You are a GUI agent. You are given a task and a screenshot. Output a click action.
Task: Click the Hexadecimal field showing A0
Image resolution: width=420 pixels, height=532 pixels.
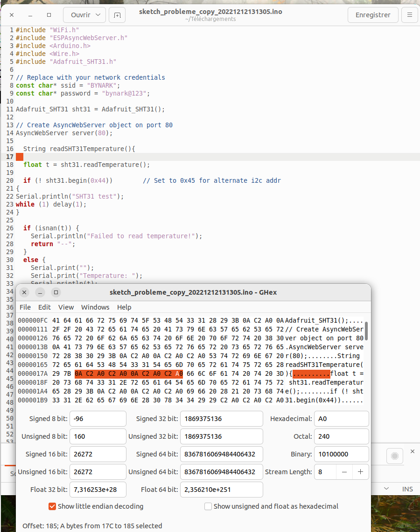tap(341, 419)
